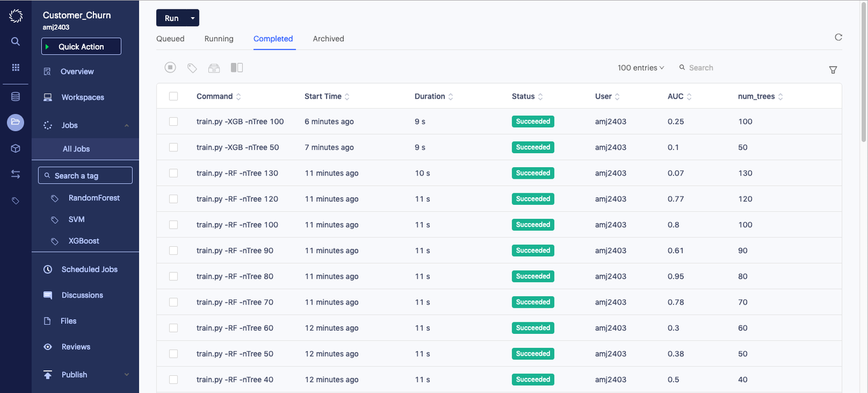This screenshot has height=393, width=868.
Task: Toggle the columns panel view icon
Action: coord(236,67)
